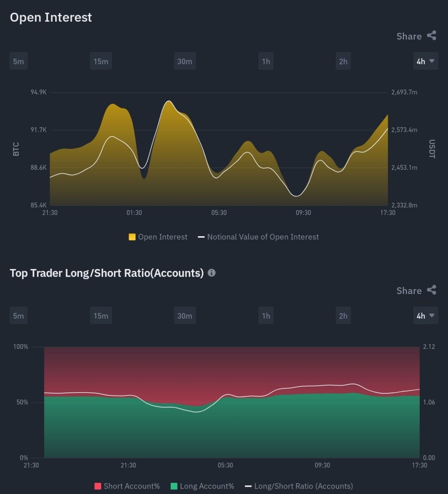The width and height of the screenshot is (448, 494).
Task: Click the Share icon above the Open Interest chart
Action: (432, 36)
